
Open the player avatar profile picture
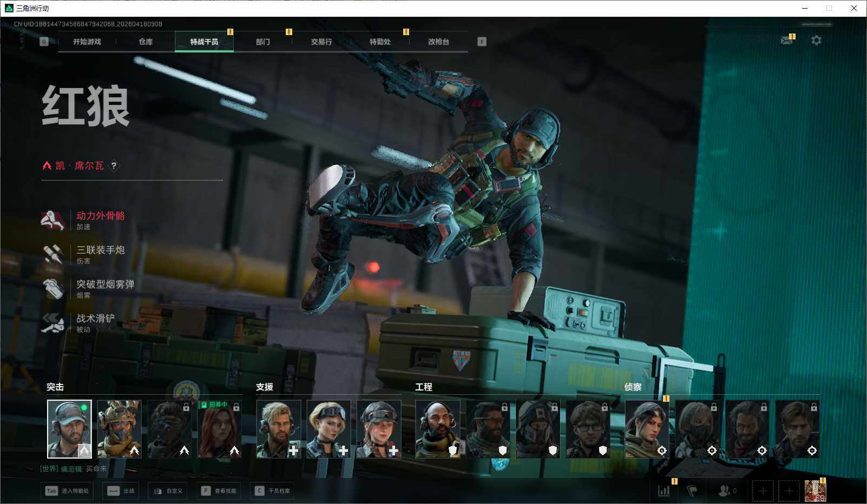(815, 491)
